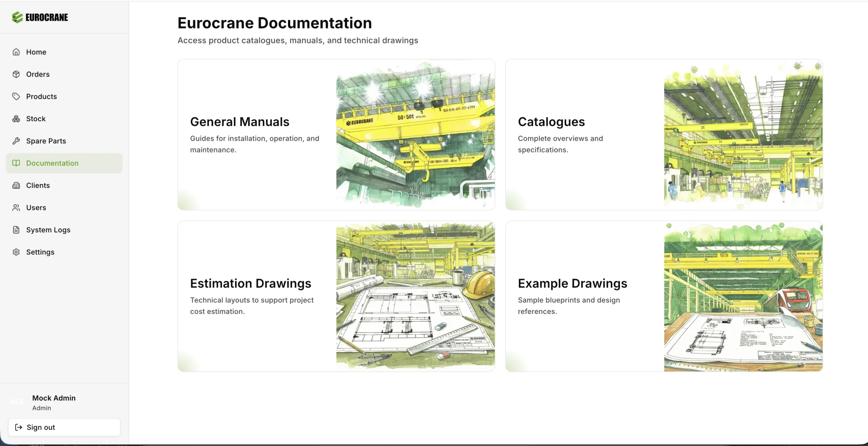Go to the Spare Parts page
Image resolution: width=868 pixels, height=446 pixels.
(46, 141)
